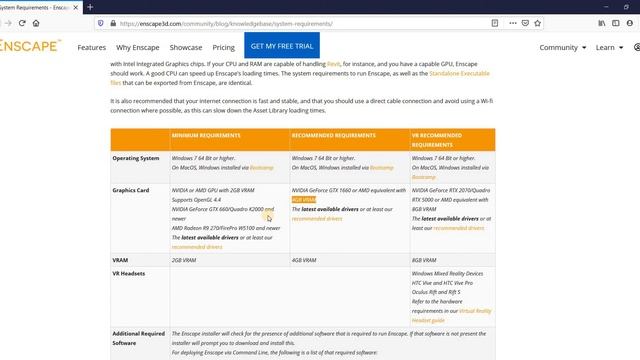This screenshot has width=640, height=360.
Task: Click Oculus Rift and Rift S text
Action: pos(436,292)
